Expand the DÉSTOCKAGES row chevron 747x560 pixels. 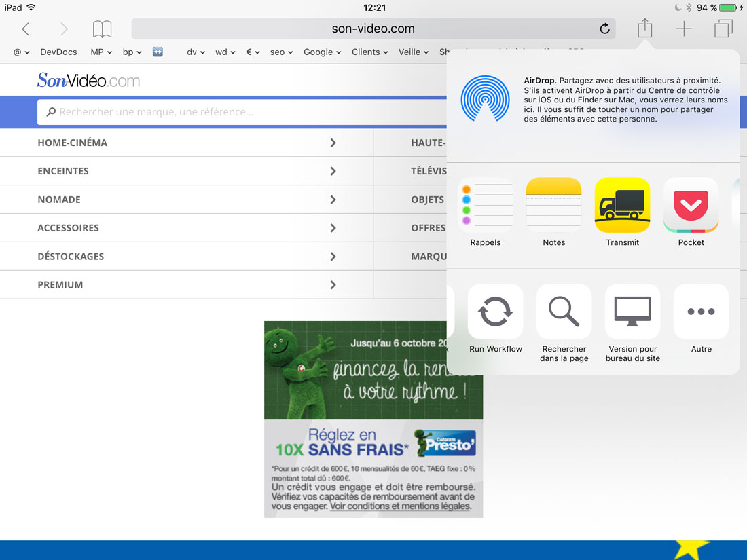[x=333, y=257]
